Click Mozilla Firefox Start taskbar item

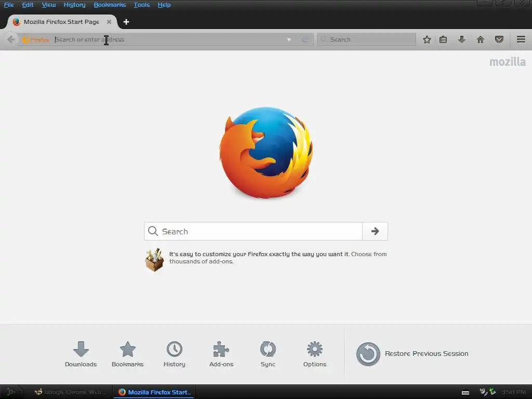[154, 392]
